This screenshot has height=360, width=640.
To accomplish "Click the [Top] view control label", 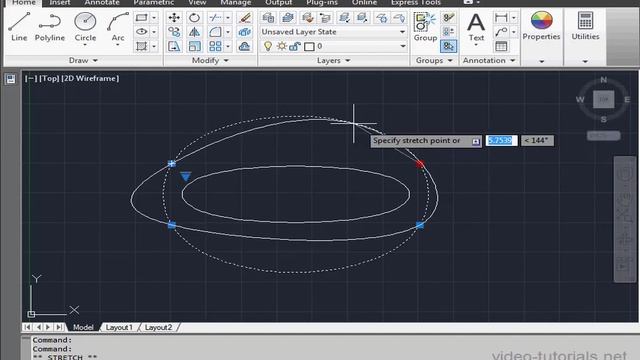I will [x=49, y=78].
